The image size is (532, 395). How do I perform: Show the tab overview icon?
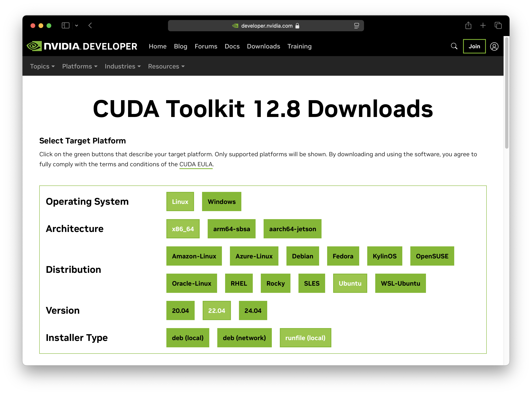(498, 26)
